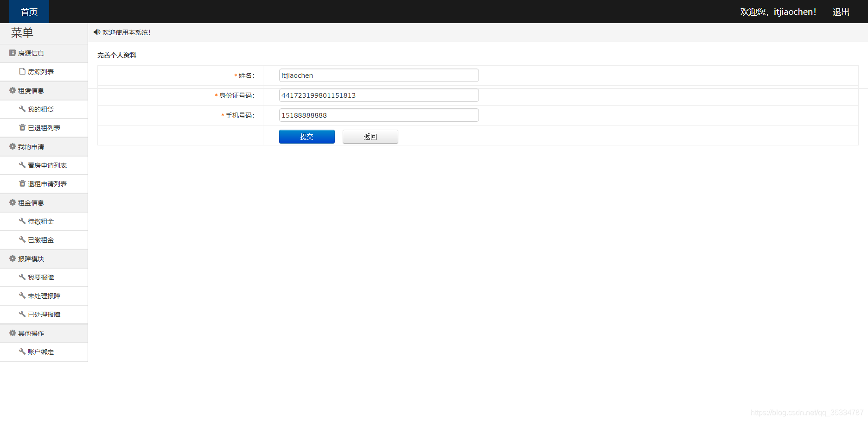Click the 返回 back button
The height and width of the screenshot is (421, 868).
(x=370, y=137)
